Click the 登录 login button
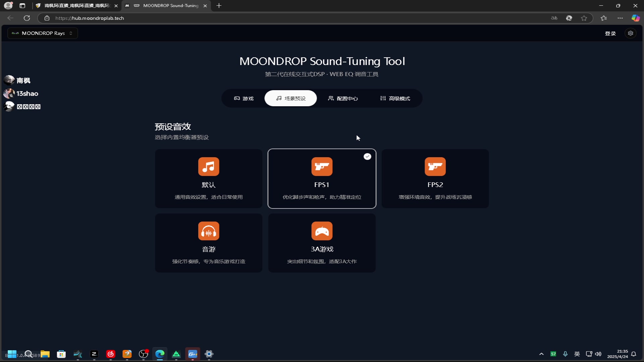Screen dimensions: 644x362 (x=610, y=33)
